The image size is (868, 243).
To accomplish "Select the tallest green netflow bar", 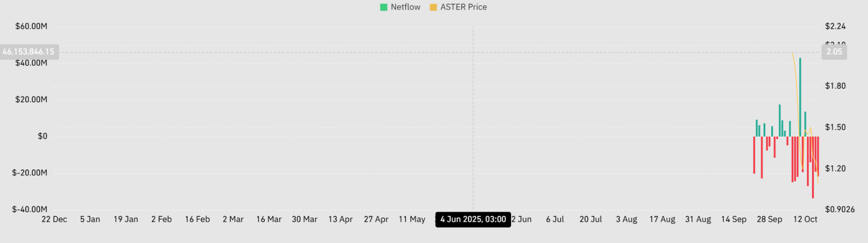I will tap(800, 97).
